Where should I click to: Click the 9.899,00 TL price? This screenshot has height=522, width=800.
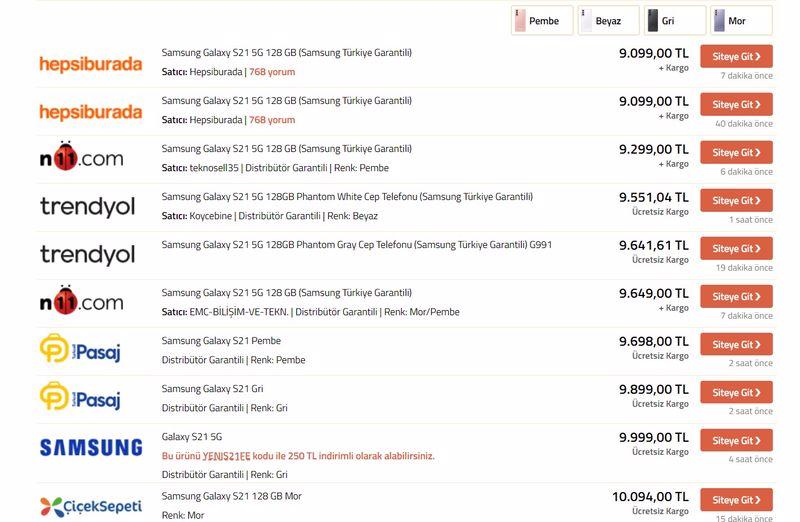coord(654,389)
